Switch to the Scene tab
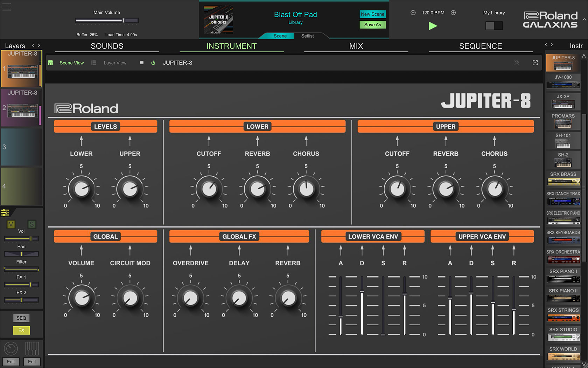The width and height of the screenshot is (588, 368). pyautogui.click(x=280, y=36)
